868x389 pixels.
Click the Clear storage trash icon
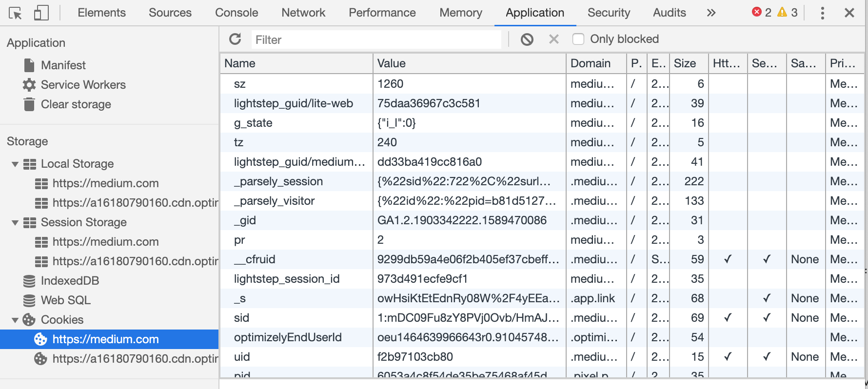click(29, 104)
